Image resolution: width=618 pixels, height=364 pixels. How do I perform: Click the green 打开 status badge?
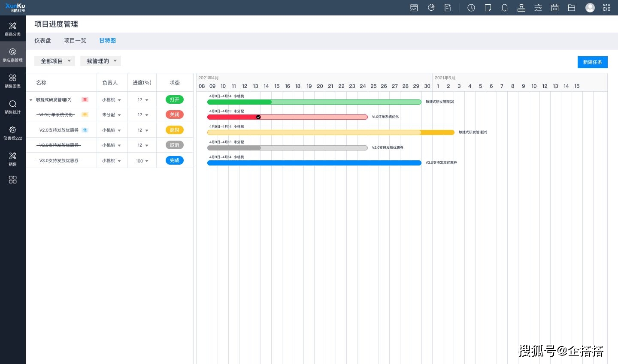pyautogui.click(x=174, y=99)
